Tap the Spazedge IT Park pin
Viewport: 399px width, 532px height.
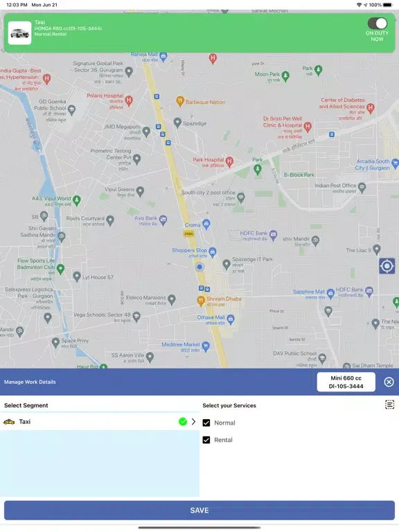227,264
